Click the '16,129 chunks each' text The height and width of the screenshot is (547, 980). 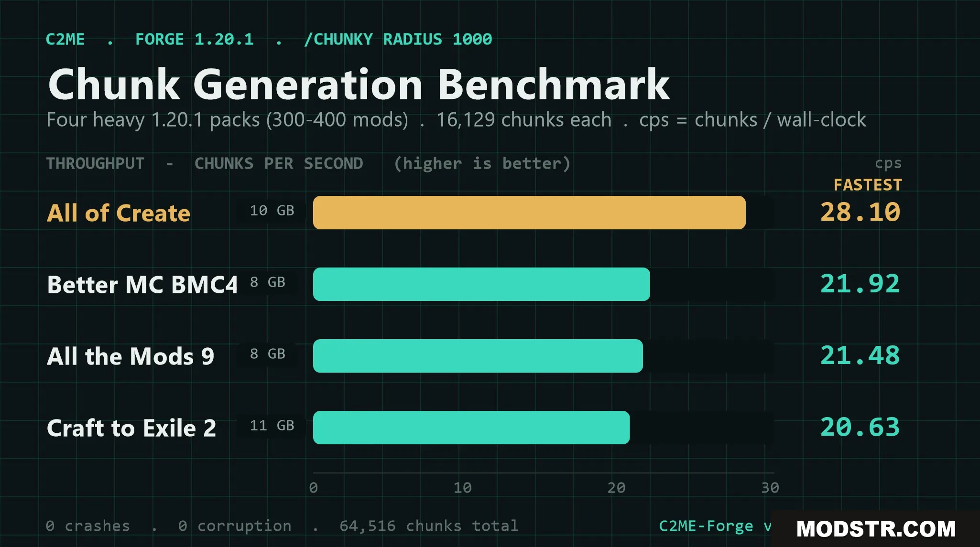(x=524, y=119)
